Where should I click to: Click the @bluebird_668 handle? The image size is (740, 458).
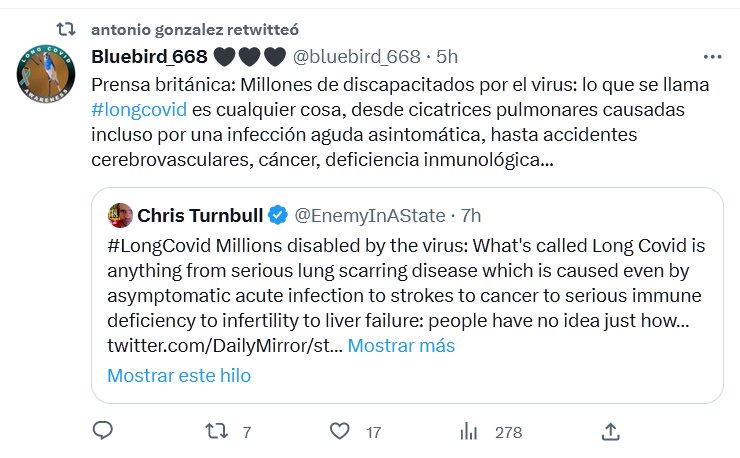coord(357,55)
